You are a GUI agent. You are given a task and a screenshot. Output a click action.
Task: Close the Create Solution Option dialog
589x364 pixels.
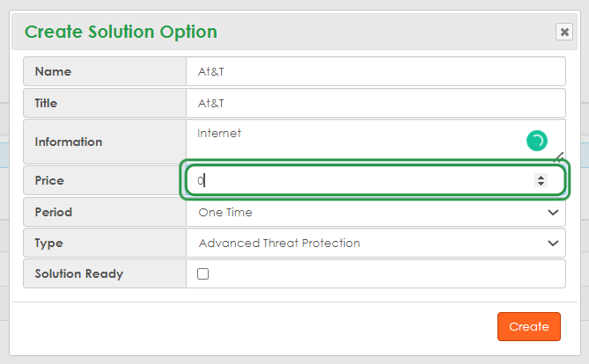[563, 32]
